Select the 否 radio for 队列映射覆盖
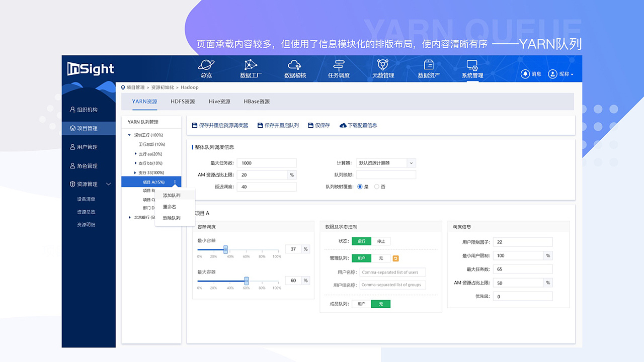This screenshot has width=644, height=362. (377, 187)
